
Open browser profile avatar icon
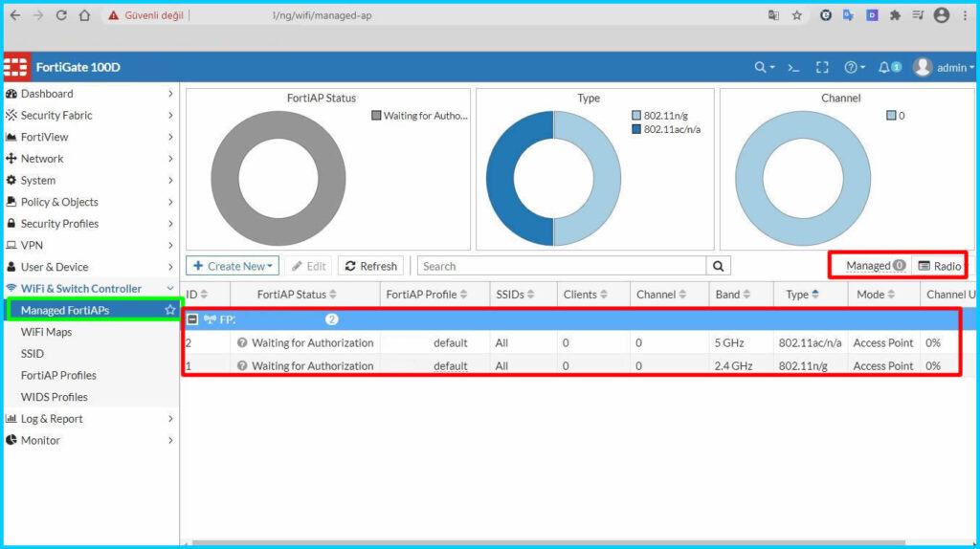942,15
